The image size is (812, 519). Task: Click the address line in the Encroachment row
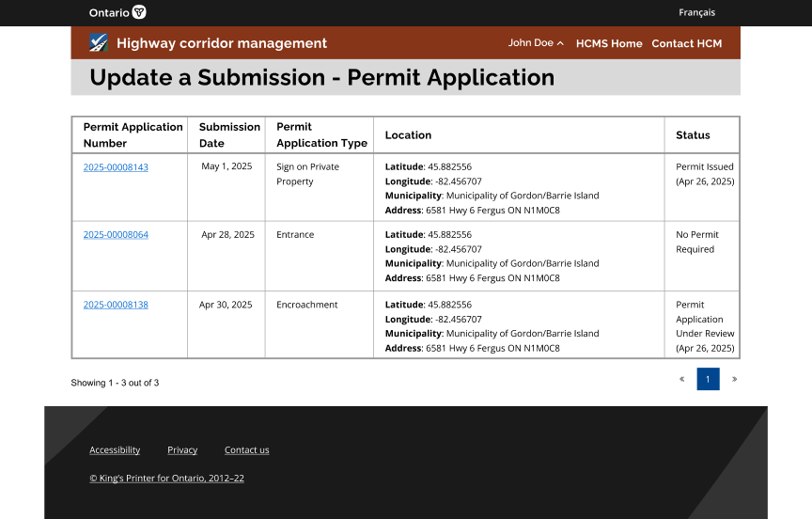click(473, 348)
